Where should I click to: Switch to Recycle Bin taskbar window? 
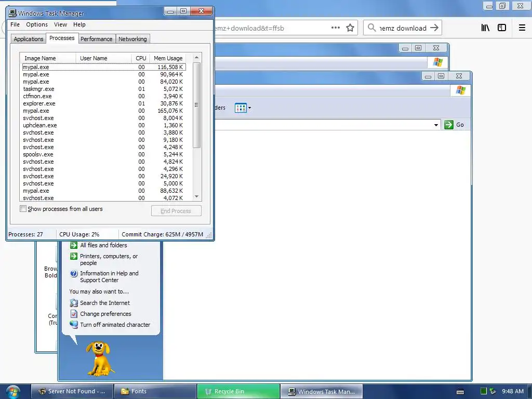238,391
